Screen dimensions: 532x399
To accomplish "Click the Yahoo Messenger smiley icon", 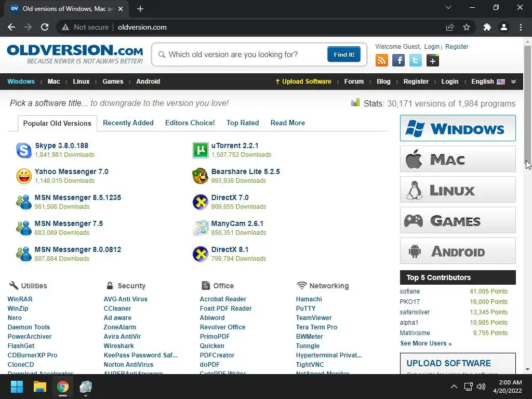I will point(24,176).
